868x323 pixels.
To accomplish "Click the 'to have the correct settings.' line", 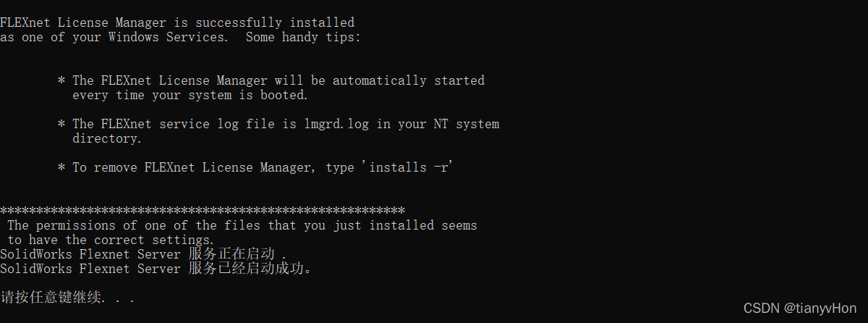I will click(x=111, y=240).
